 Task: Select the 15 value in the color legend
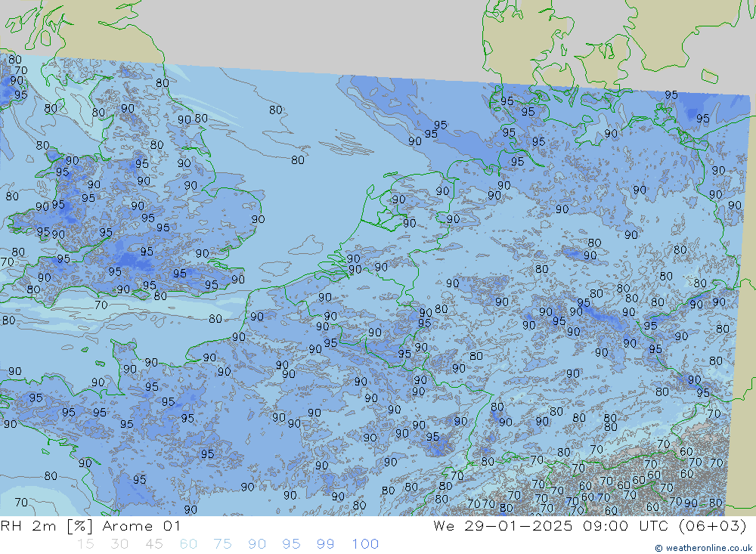85,544
